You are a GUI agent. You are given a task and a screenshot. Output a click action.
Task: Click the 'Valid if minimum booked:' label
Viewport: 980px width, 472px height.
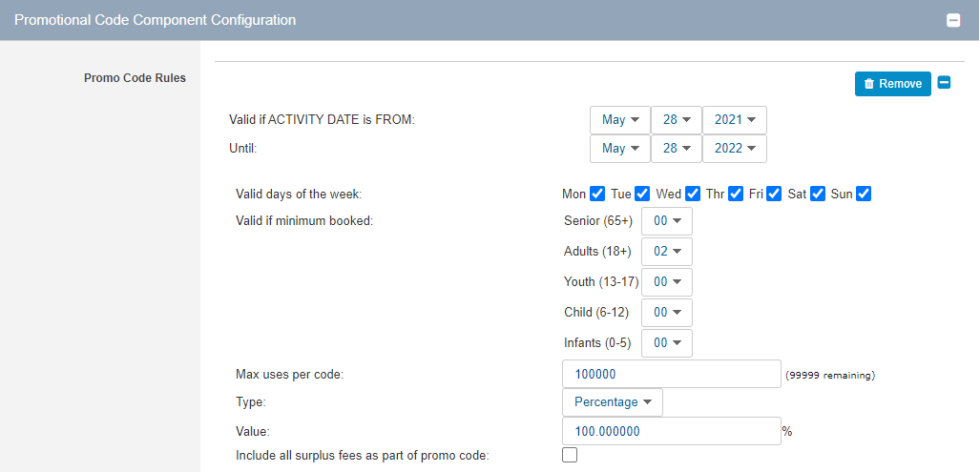click(304, 220)
